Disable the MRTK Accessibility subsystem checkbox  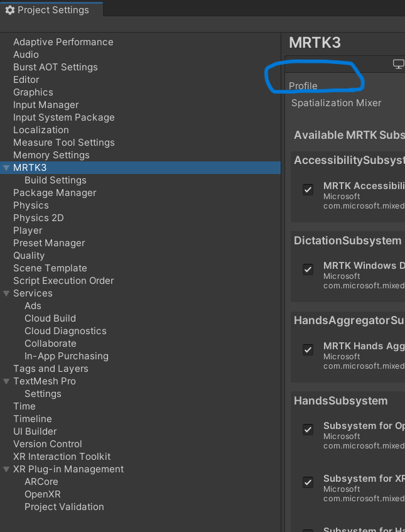tap(308, 189)
